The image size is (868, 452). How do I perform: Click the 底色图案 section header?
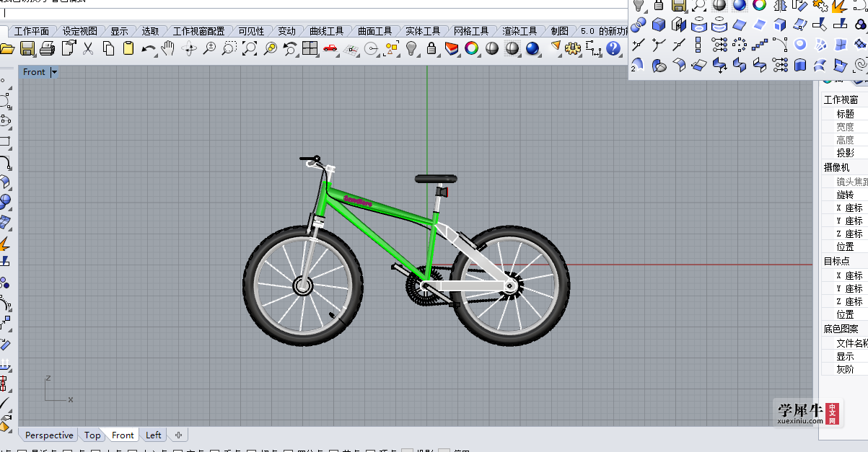point(845,329)
